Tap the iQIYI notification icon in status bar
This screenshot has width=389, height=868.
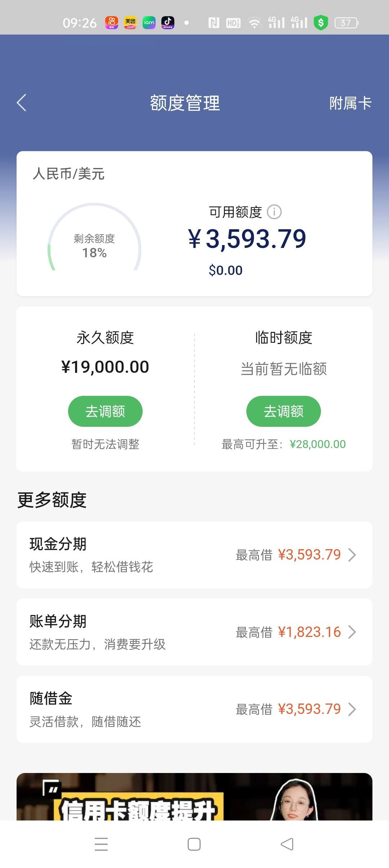click(x=149, y=23)
